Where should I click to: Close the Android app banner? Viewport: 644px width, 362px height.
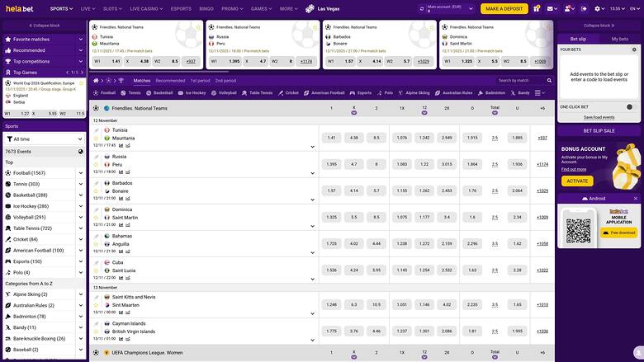click(636, 199)
